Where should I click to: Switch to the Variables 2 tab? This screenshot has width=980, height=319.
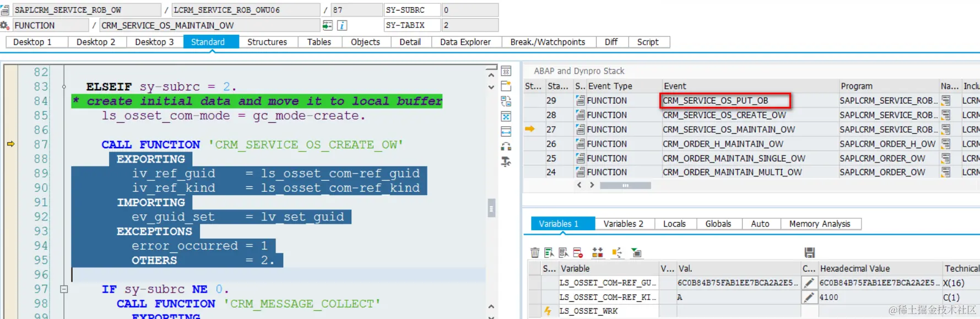tap(623, 224)
